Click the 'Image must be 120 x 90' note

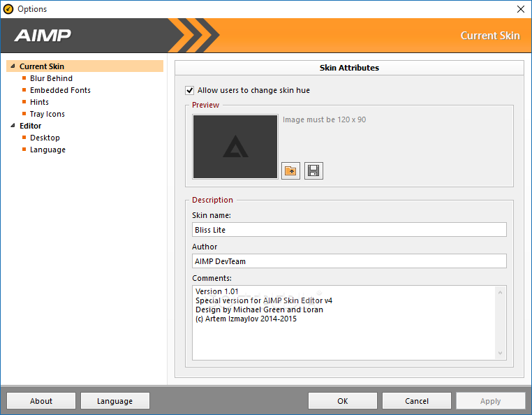[325, 119]
